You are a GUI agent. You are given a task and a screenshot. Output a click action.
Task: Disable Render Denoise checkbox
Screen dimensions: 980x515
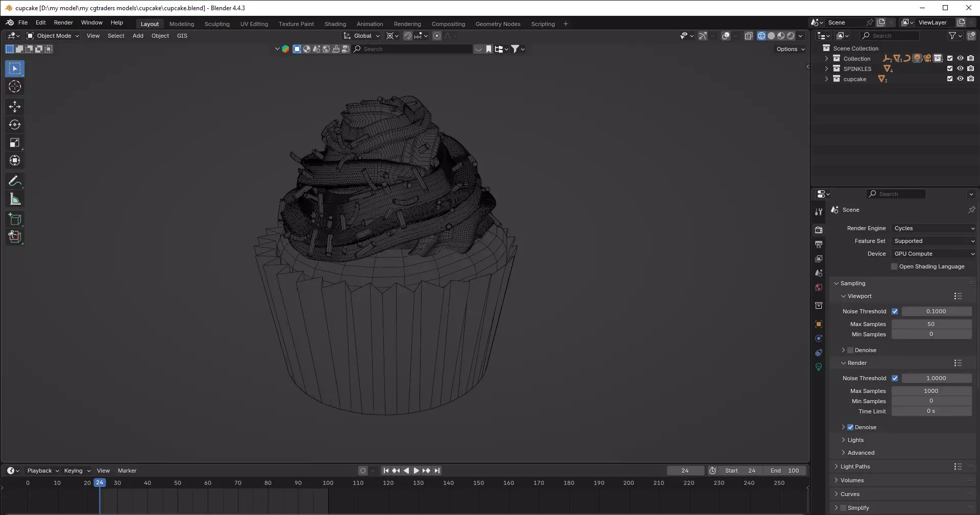[x=850, y=427]
